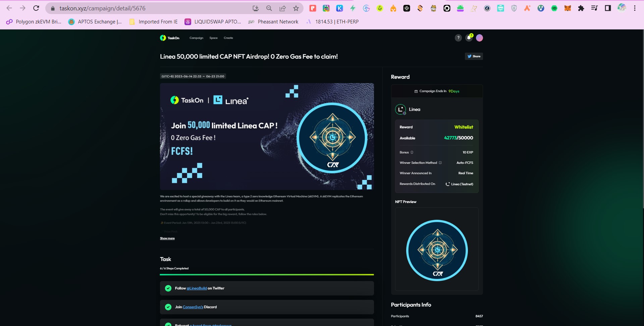644x326 pixels.
Task: Click the "Auto-FCFS" selection method value
Action: point(465,163)
